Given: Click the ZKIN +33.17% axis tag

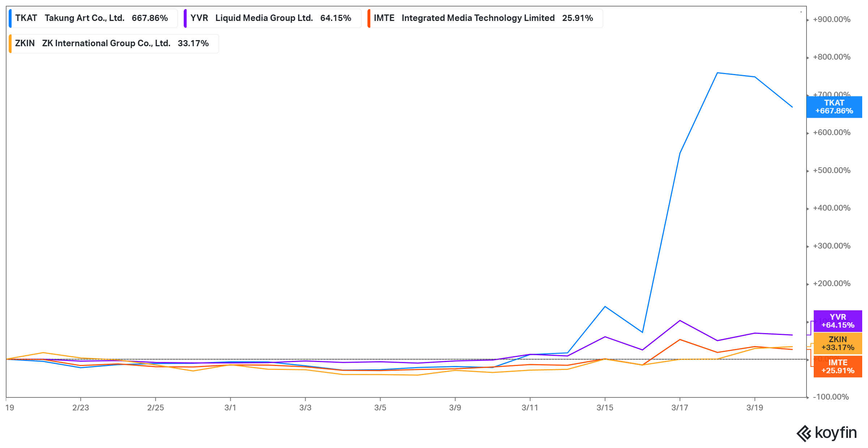Looking at the screenshot, I should tap(838, 344).
